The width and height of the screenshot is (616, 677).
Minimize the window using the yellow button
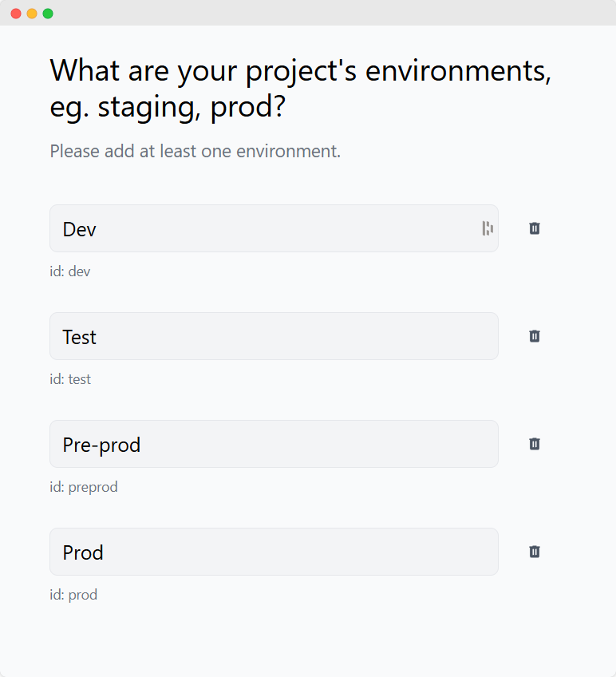(x=32, y=14)
